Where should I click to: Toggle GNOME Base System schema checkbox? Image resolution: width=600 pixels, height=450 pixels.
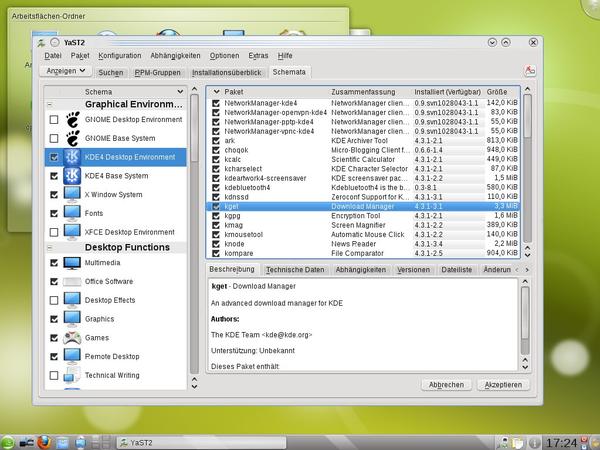tap(54, 139)
